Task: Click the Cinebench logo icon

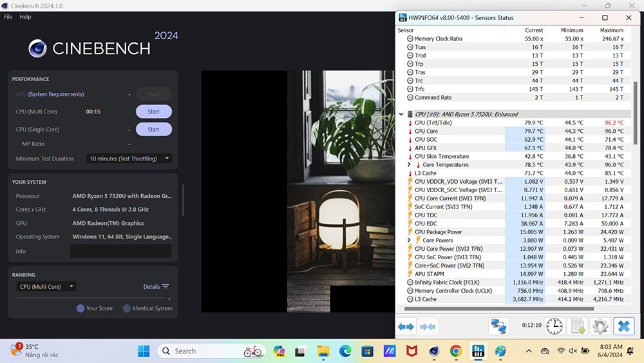Action: (37, 48)
